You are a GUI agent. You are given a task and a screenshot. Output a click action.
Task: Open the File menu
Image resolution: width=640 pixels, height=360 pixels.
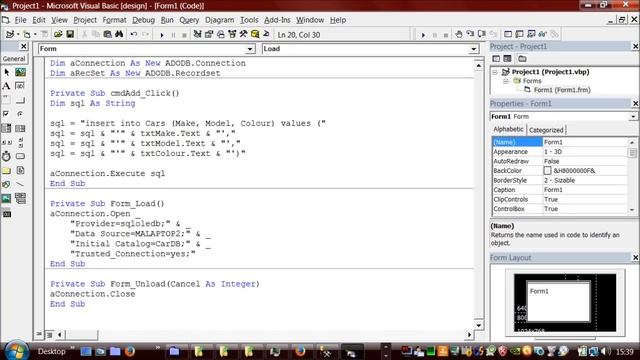(x=20, y=20)
